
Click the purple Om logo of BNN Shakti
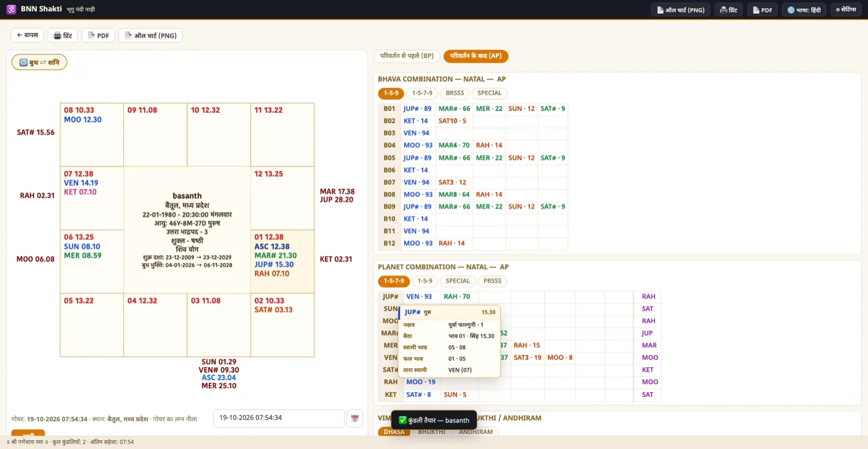(x=11, y=9)
